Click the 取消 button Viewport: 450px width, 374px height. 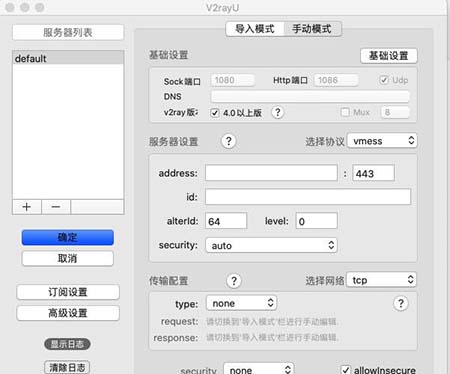(x=68, y=258)
